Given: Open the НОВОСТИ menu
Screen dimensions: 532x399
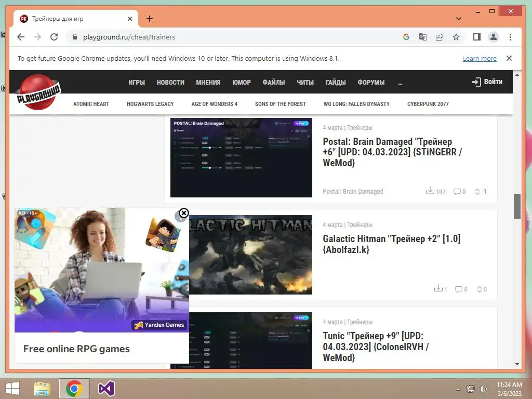Looking at the screenshot, I should point(170,82).
